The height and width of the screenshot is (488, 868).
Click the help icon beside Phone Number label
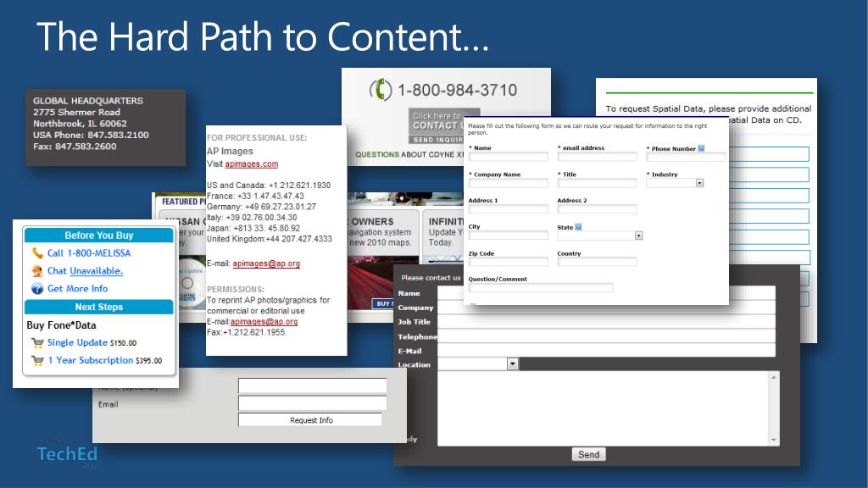tap(701, 148)
